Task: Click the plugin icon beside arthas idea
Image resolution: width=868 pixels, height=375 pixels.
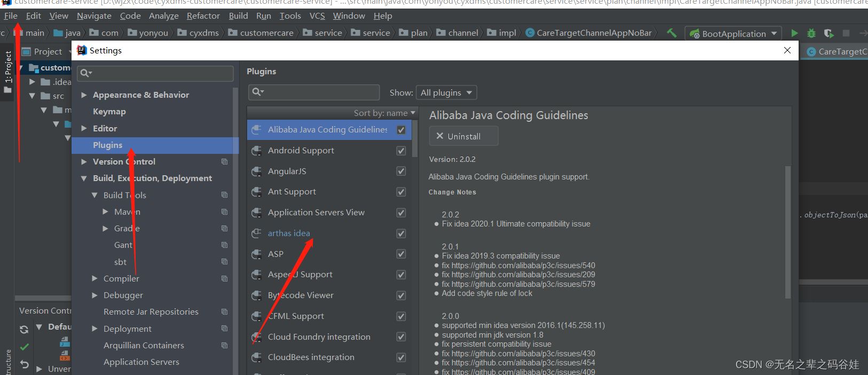Action: pyautogui.click(x=257, y=233)
